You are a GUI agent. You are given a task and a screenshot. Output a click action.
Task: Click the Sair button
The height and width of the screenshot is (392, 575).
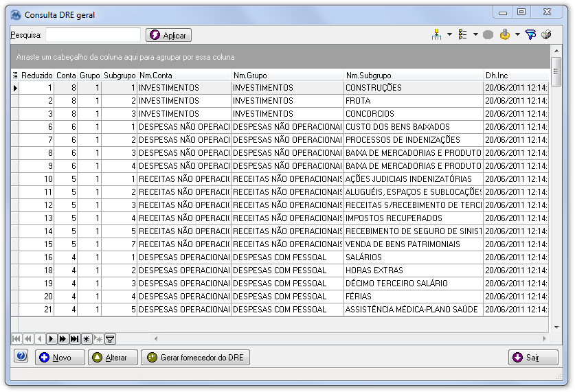[534, 358]
